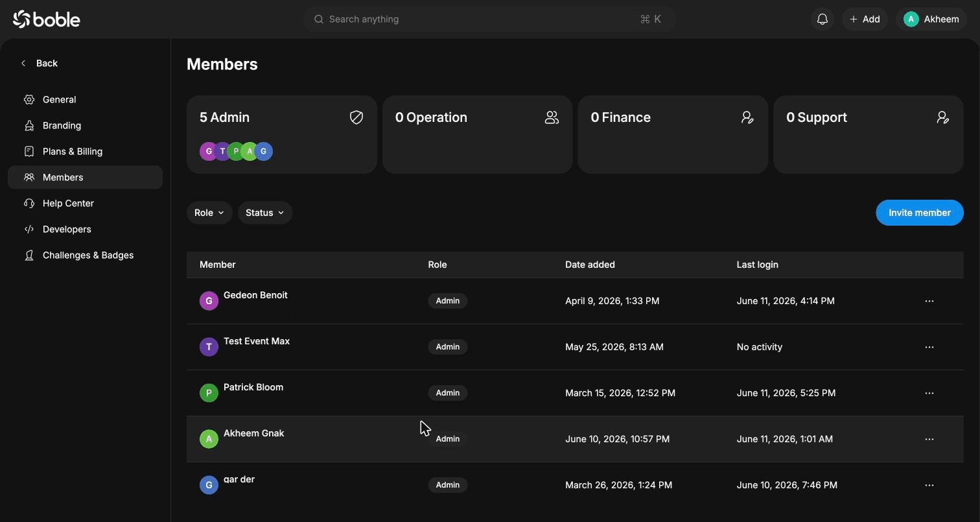This screenshot has height=522, width=980.
Task: Open Developers in sidebar
Action: [85, 229]
